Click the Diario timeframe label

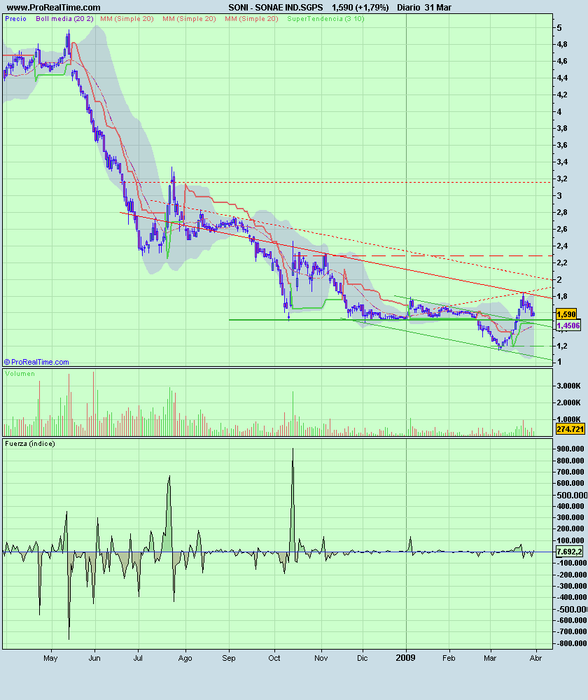(409, 8)
